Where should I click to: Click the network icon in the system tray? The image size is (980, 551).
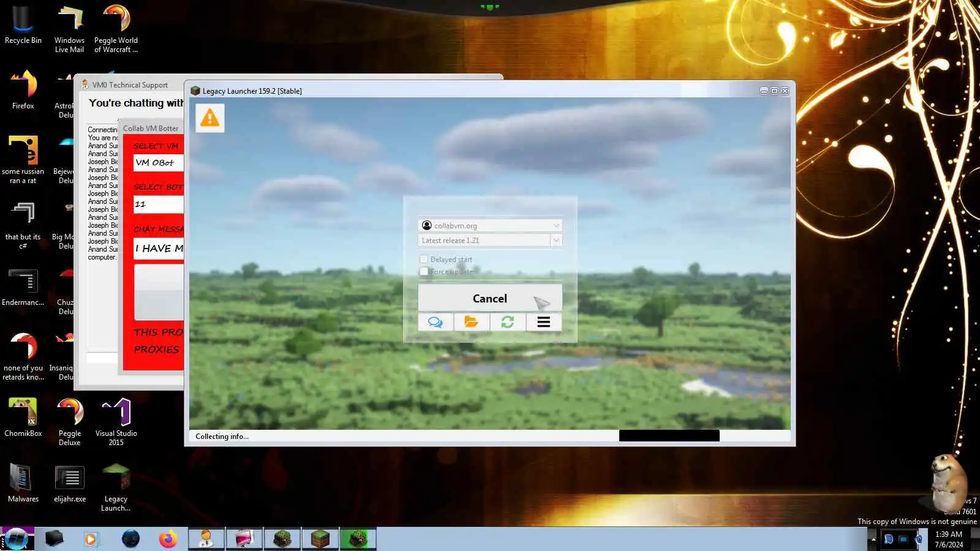[x=903, y=539]
